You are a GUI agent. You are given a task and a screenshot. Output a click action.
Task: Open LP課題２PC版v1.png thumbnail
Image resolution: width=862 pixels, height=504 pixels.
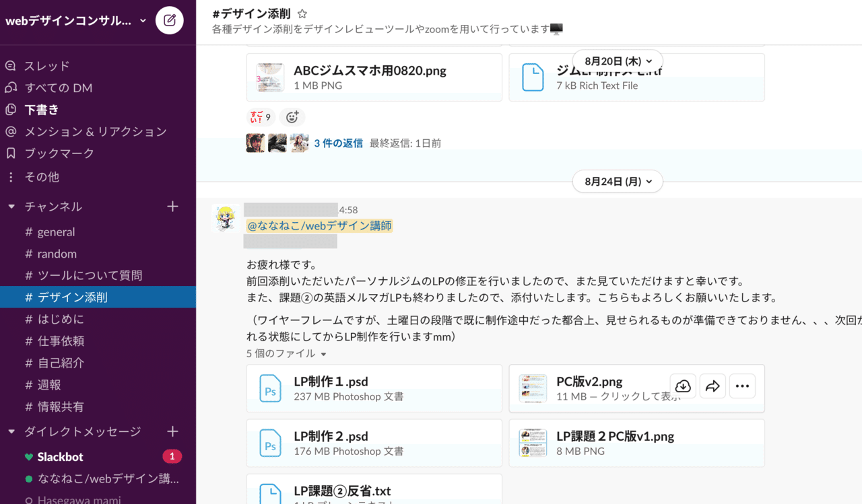533,443
